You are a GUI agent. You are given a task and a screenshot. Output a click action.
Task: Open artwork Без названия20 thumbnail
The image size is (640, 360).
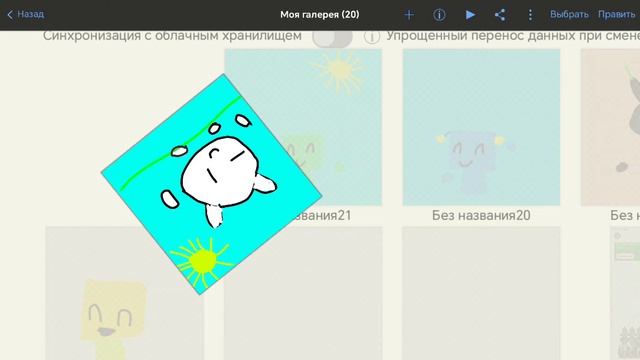(x=481, y=127)
